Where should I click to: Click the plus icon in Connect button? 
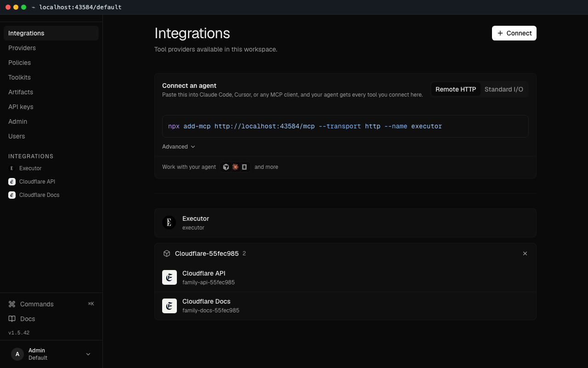click(x=500, y=33)
